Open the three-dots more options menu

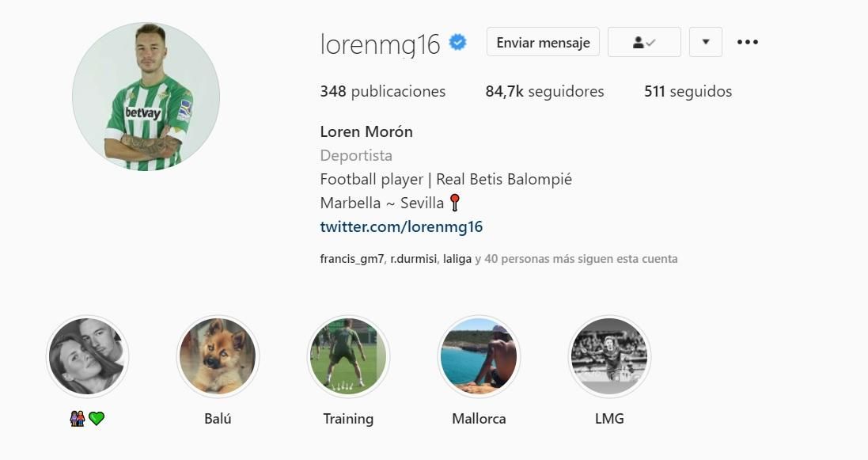pos(747,42)
